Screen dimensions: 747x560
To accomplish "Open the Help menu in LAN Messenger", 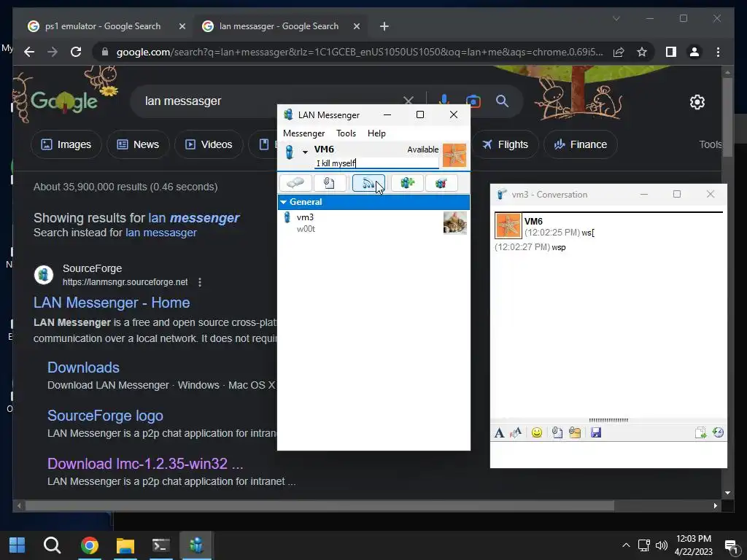I will (x=376, y=133).
